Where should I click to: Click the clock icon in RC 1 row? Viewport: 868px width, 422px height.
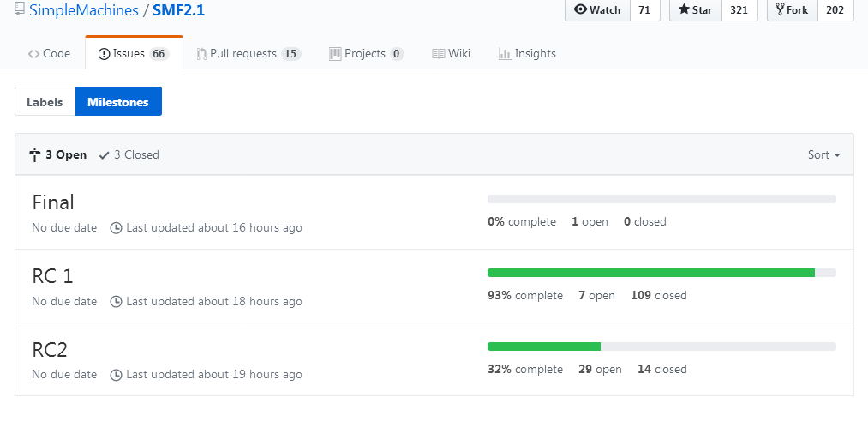point(117,301)
